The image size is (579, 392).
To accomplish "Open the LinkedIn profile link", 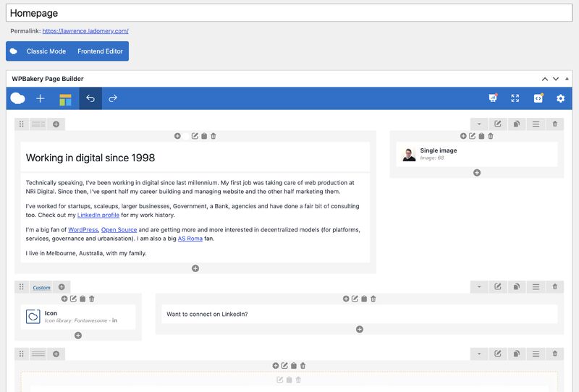I will (98, 216).
